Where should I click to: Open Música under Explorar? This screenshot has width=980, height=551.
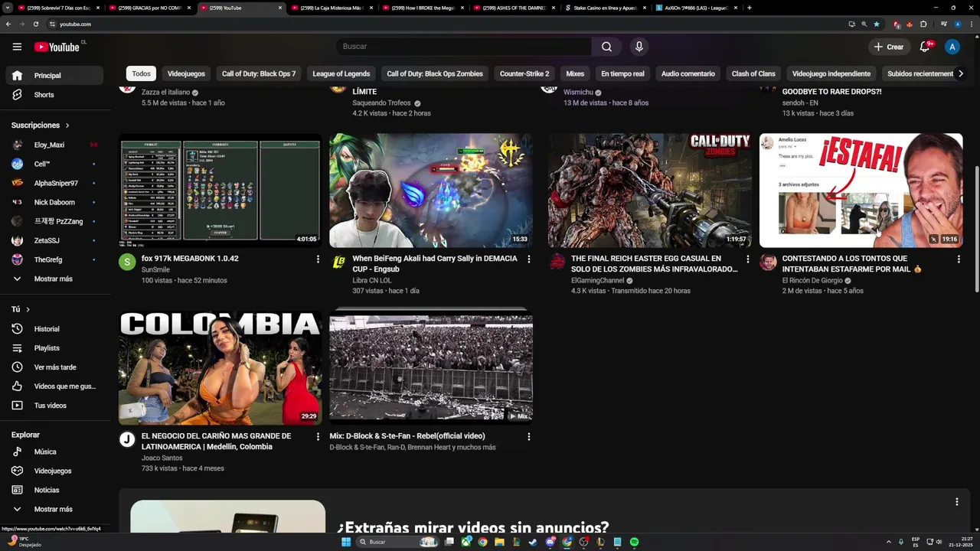click(x=54, y=452)
